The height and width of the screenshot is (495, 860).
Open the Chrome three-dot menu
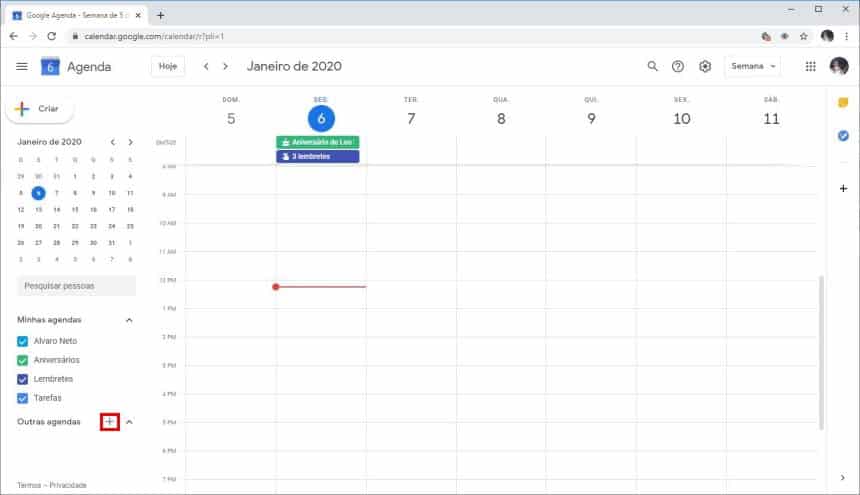847,36
